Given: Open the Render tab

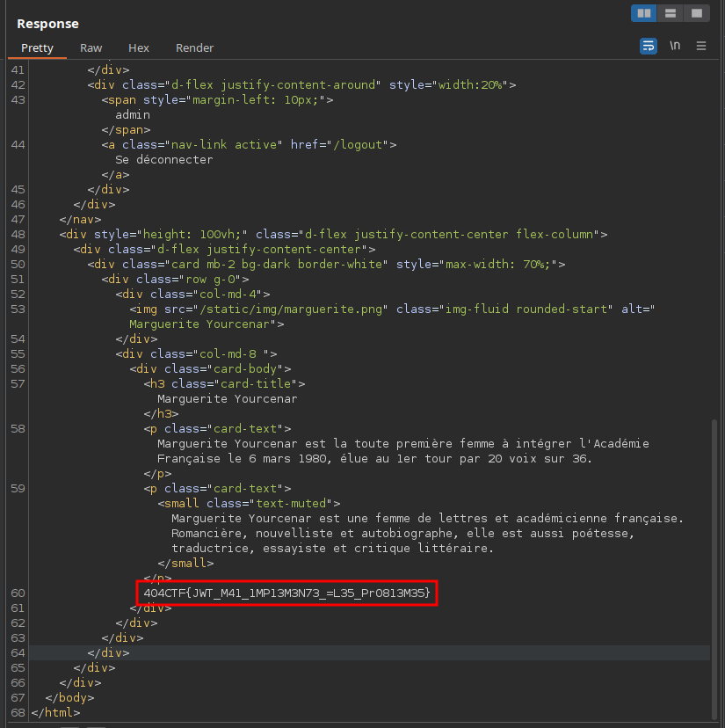Looking at the screenshot, I should coord(194,47).
